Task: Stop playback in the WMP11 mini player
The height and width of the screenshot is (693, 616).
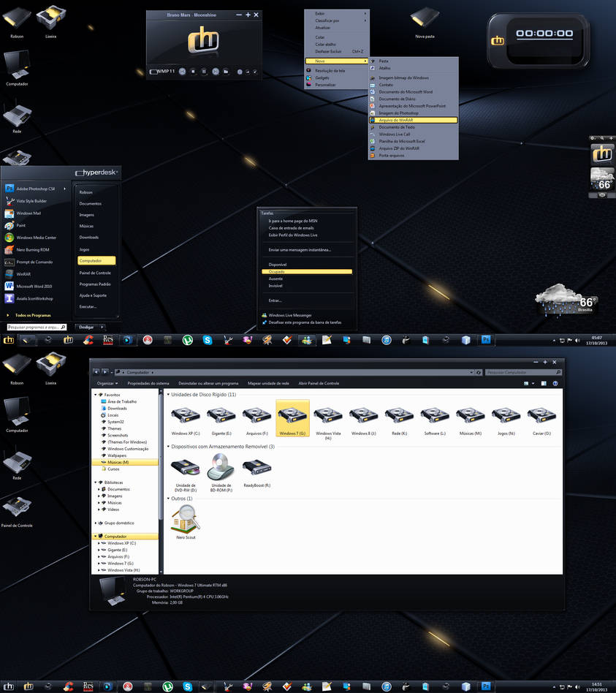Action: point(193,71)
